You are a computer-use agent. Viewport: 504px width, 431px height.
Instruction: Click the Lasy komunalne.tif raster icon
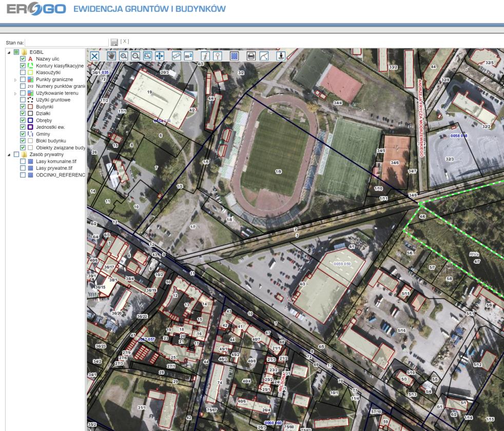point(30,161)
